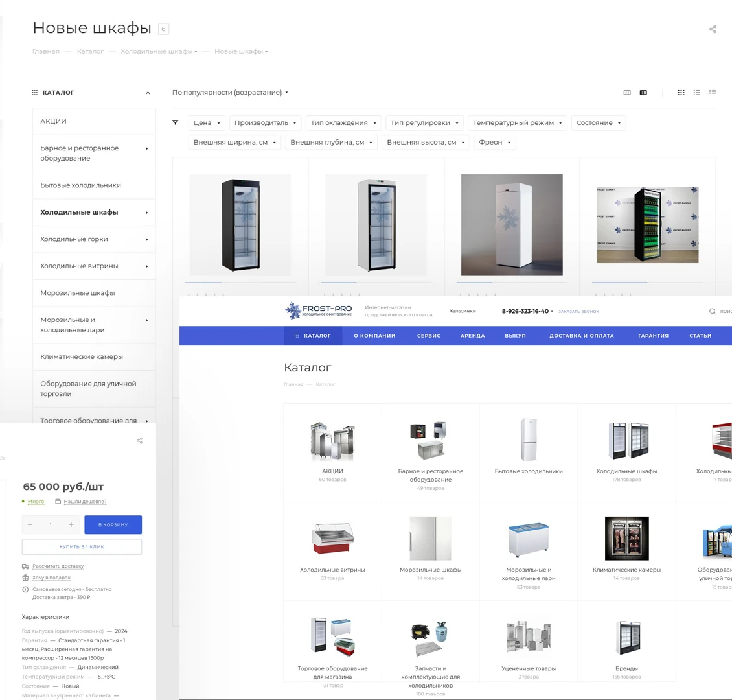Viewport: 732px width, 700px height.
Task: Expand Барное и ресторанное оборудование sidebar item
Action: tap(146, 148)
